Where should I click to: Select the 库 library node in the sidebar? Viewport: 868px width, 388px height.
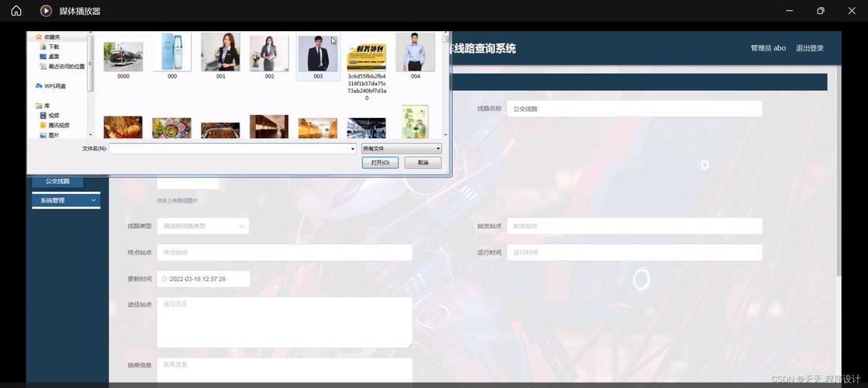click(43, 106)
